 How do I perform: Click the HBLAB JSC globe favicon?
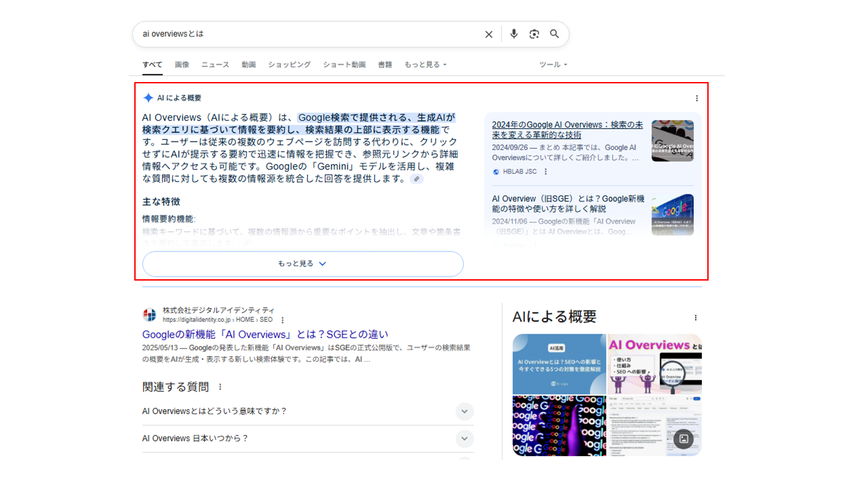click(x=496, y=172)
